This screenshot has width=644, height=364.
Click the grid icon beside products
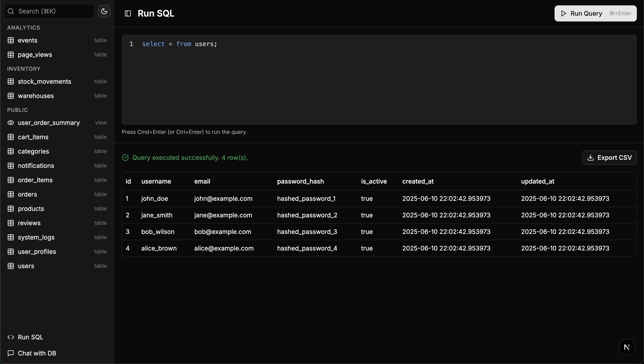(11, 209)
